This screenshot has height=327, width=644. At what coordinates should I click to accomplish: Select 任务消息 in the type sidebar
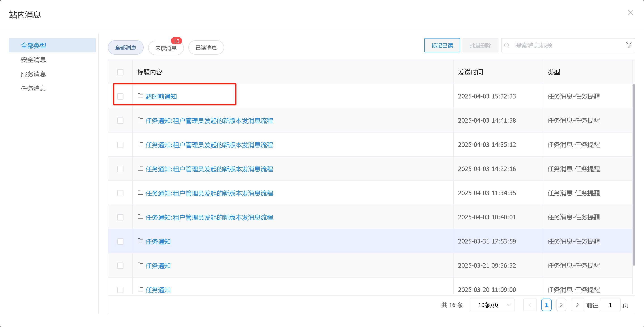coord(34,88)
